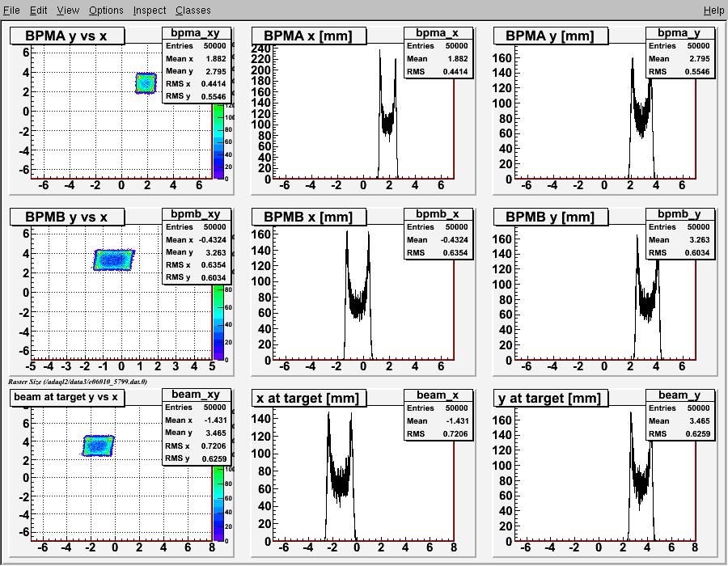Screen dimensions: 728x566
Task: Click the bpma_y statistics box header
Action: (679, 33)
